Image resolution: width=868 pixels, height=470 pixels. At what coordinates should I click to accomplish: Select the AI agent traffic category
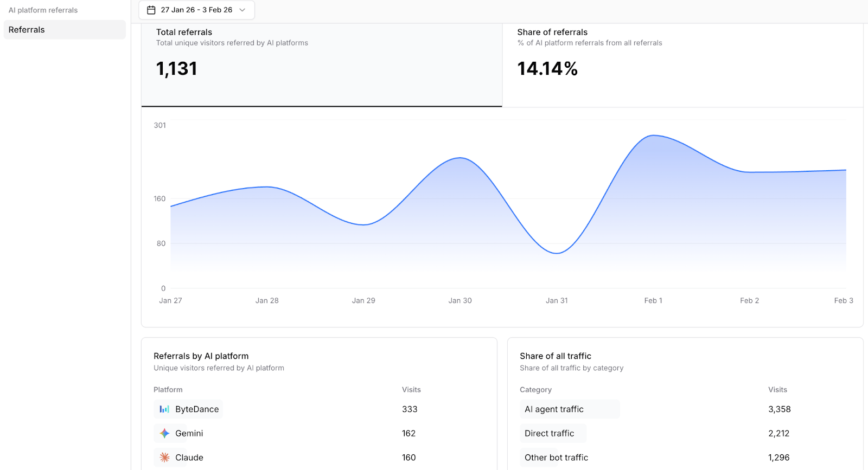pyautogui.click(x=554, y=409)
